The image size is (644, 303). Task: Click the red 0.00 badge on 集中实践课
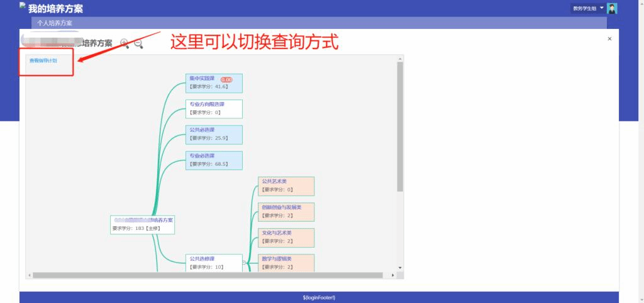(226, 79)
